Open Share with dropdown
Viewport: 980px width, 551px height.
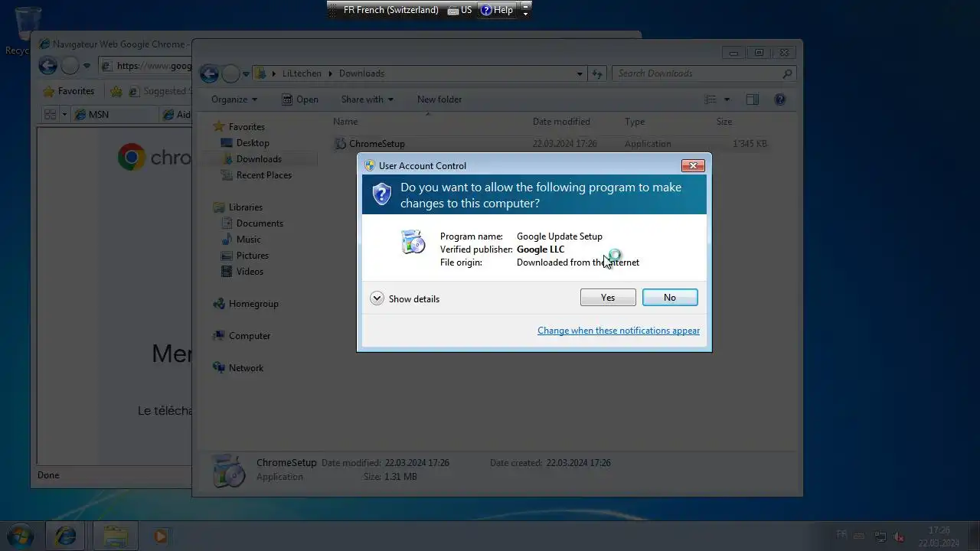coord(367,99)
